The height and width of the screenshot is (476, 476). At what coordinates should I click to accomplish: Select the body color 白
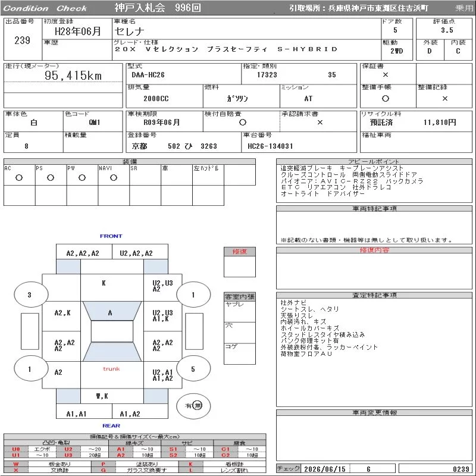click(x=34, y=123)
